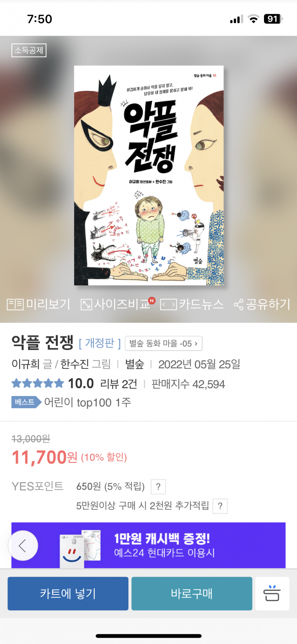Open the 리뷰 2건 reviews link
Image resolution: width=297 pixels, height=644 pixels.
coord(119,384)
